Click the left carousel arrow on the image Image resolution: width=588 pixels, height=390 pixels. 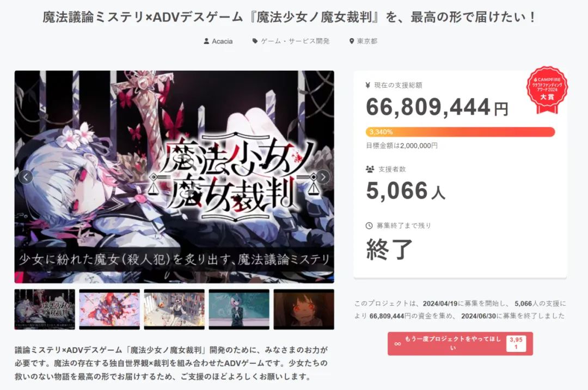[x=26, y=177]
